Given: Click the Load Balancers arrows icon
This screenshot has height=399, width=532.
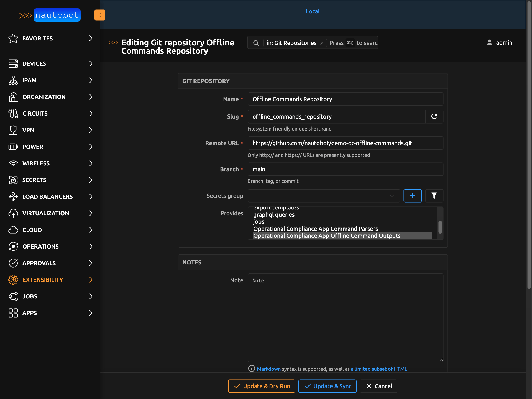Looking at the screenshot, I should 13,196.
